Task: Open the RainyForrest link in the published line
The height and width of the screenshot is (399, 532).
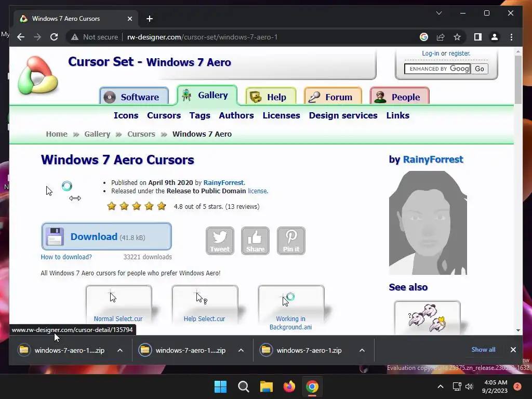Action: point(223,182)
